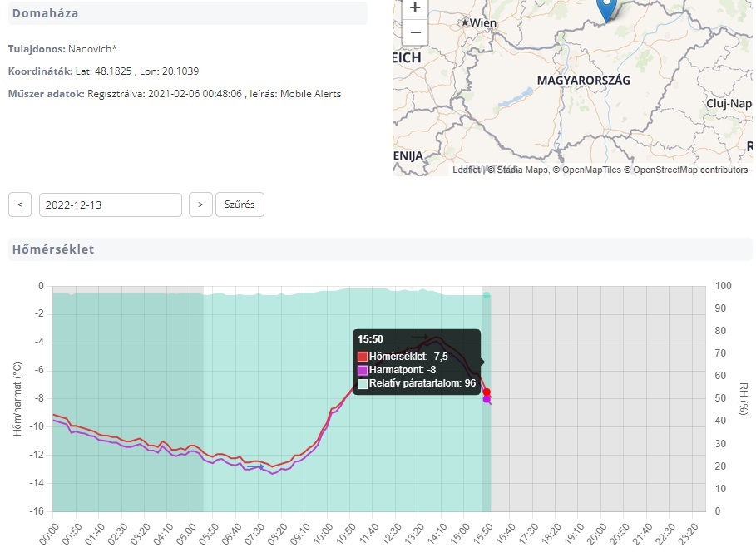Image resolution: width=756 pixels, height=557 pixels.
Task: Click the MAGYARORSZÁG label on the map
Action: pos(583,81)
